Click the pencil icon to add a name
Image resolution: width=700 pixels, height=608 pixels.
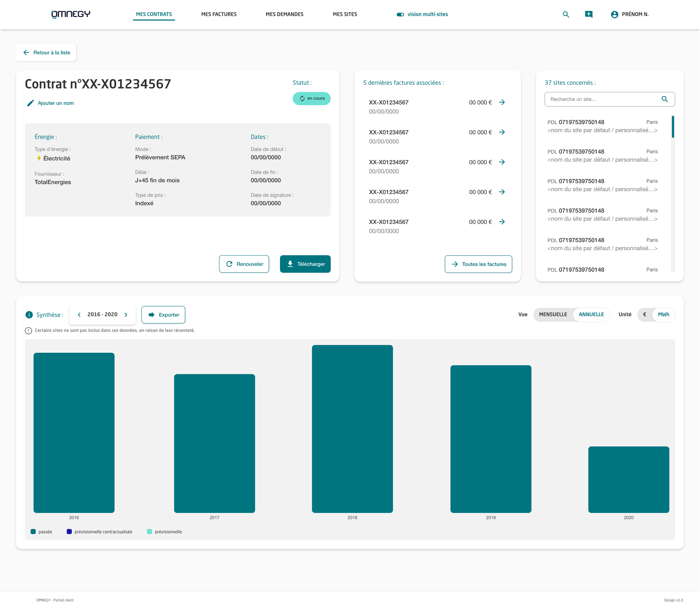[31, 103]
